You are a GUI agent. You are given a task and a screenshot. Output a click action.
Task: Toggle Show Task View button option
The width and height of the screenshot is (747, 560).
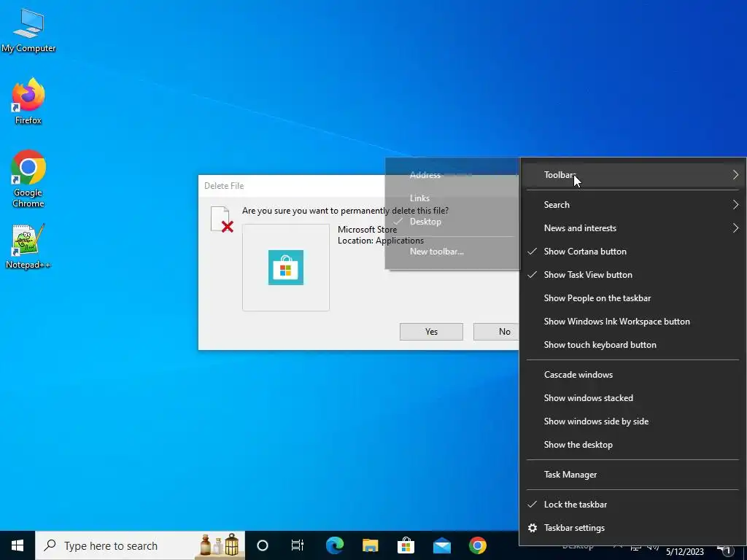tap(632, 275)
